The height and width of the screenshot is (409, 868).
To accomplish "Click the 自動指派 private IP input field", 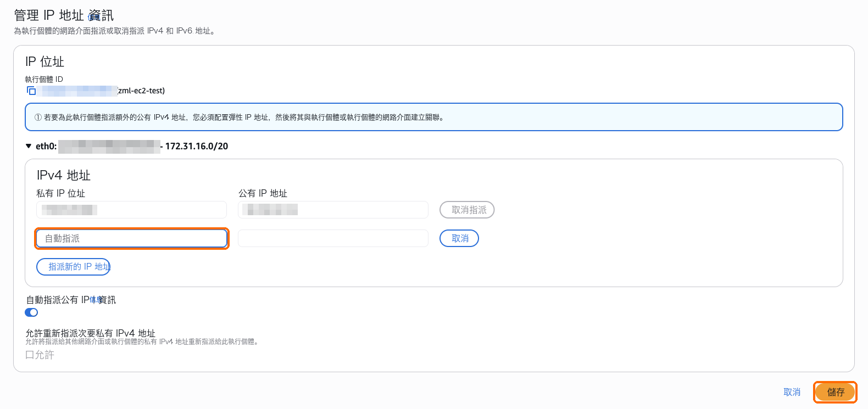I will point(132,238).
